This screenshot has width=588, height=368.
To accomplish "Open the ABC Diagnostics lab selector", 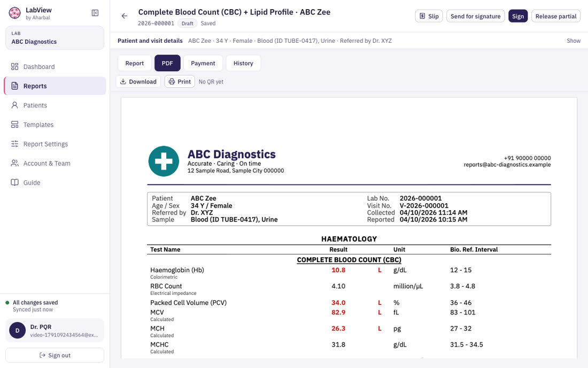I will 55,38.
